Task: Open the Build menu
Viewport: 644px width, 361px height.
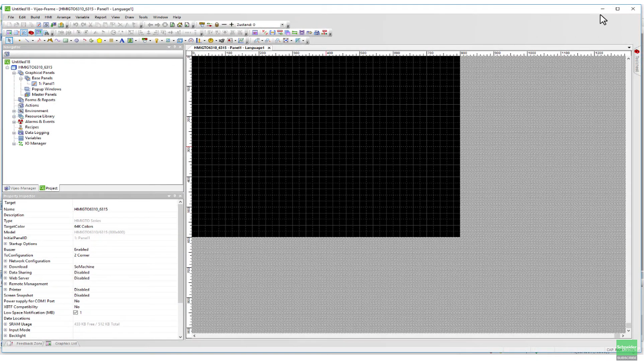Action: [x=35, y=17]
